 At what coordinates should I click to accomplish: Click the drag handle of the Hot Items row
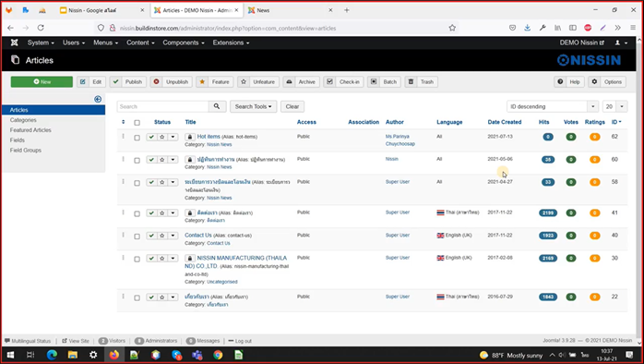pyautogui.click(x=124, y=136)
